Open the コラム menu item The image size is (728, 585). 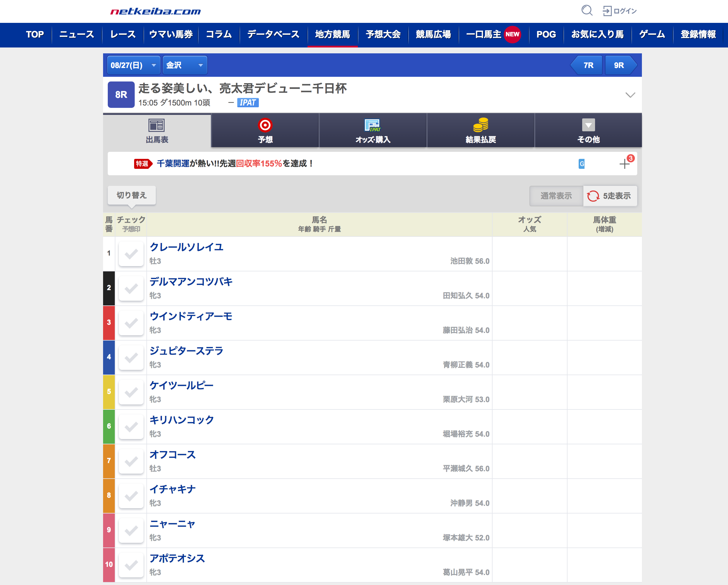click(219, 35)
